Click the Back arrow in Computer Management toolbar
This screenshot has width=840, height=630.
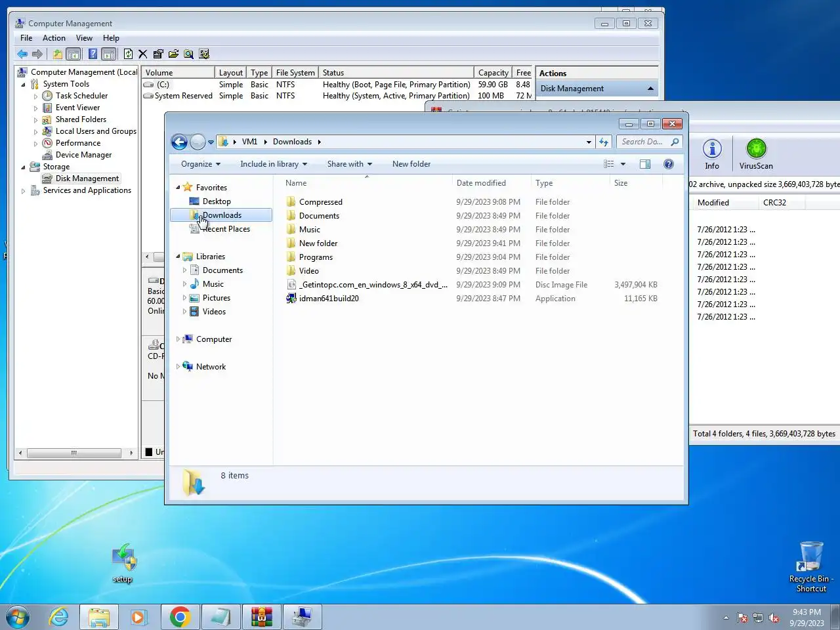(22, 54)
